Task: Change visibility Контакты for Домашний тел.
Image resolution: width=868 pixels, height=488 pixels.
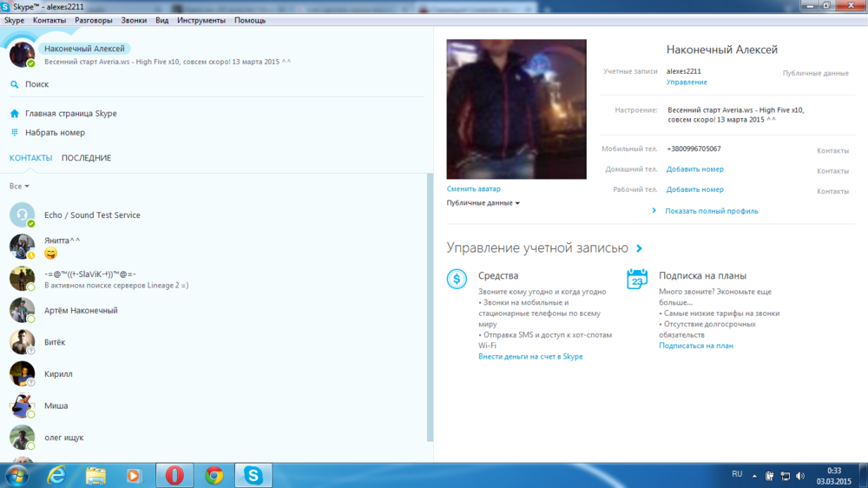Action: (832, 171)
